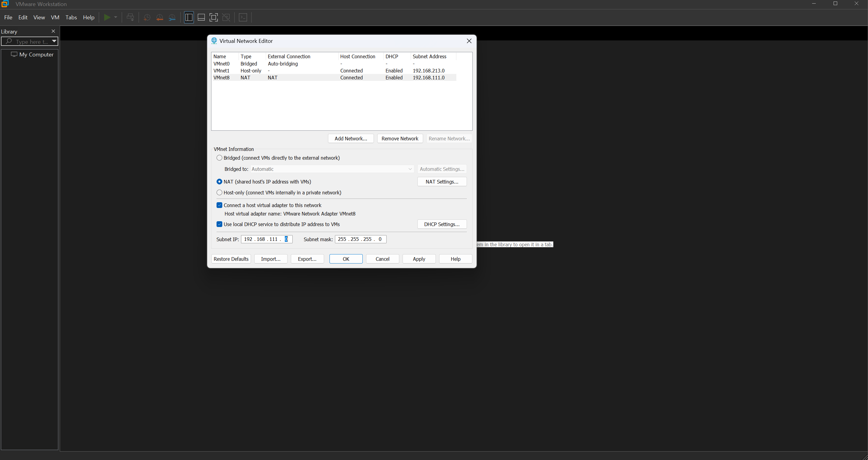Enter full screen mode icon
This screenshot has width=868, height=460.
(x=214, y=18)
